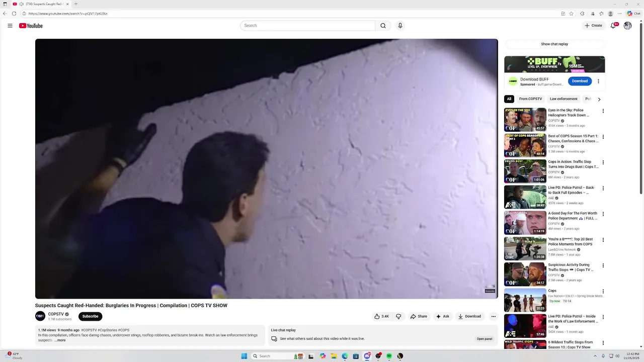Open YouTube notifications bell
The width and height of the screenshot is (644, 362).
[x=613, y=26]
